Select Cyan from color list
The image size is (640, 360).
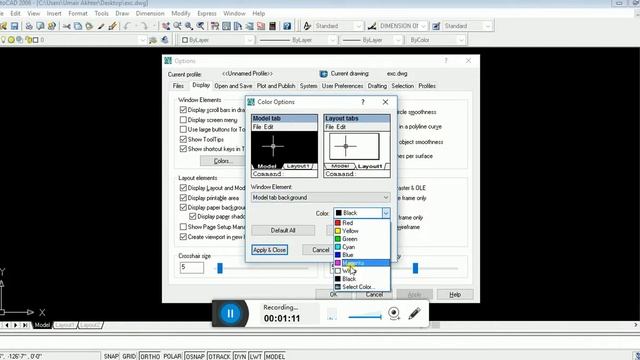pos(362,247)
